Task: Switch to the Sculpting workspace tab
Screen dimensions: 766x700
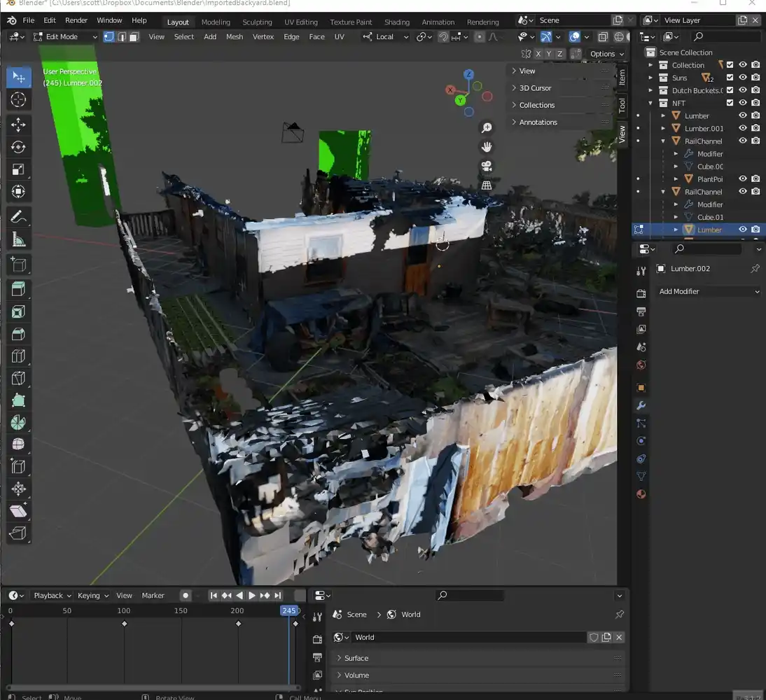Action: click(257, 22)
